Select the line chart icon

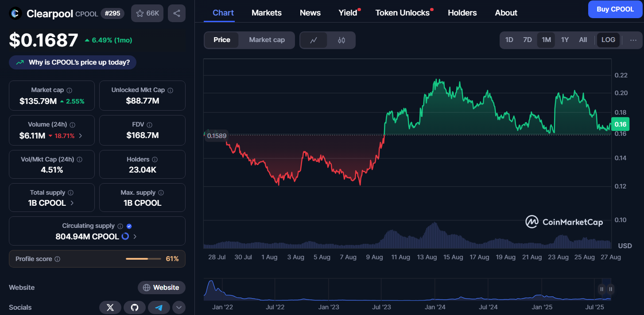tap(314, 40)
